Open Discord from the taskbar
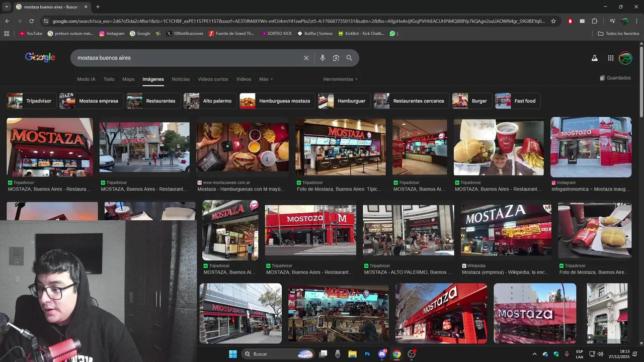This screenshot has height=362, width=644. (x=382, y=354)
